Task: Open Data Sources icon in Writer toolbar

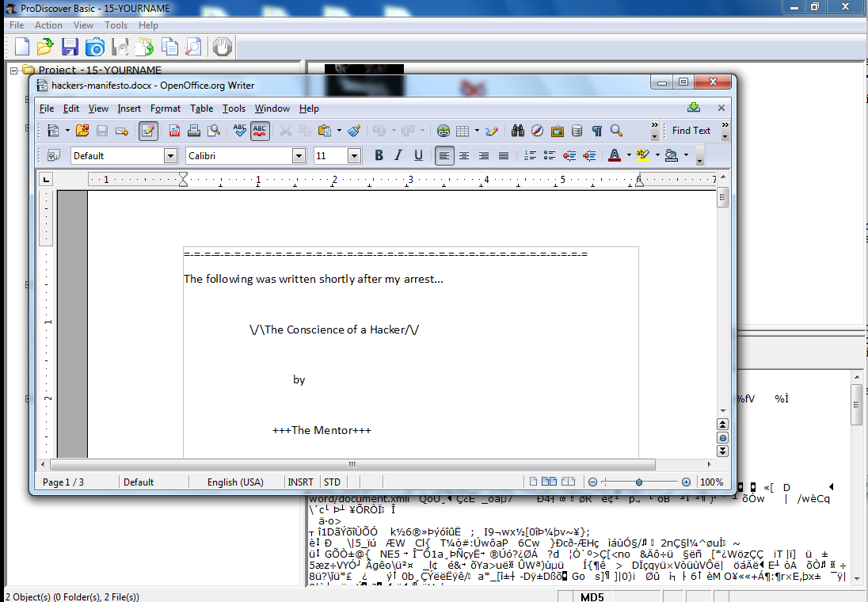Action: click(577, 131)
